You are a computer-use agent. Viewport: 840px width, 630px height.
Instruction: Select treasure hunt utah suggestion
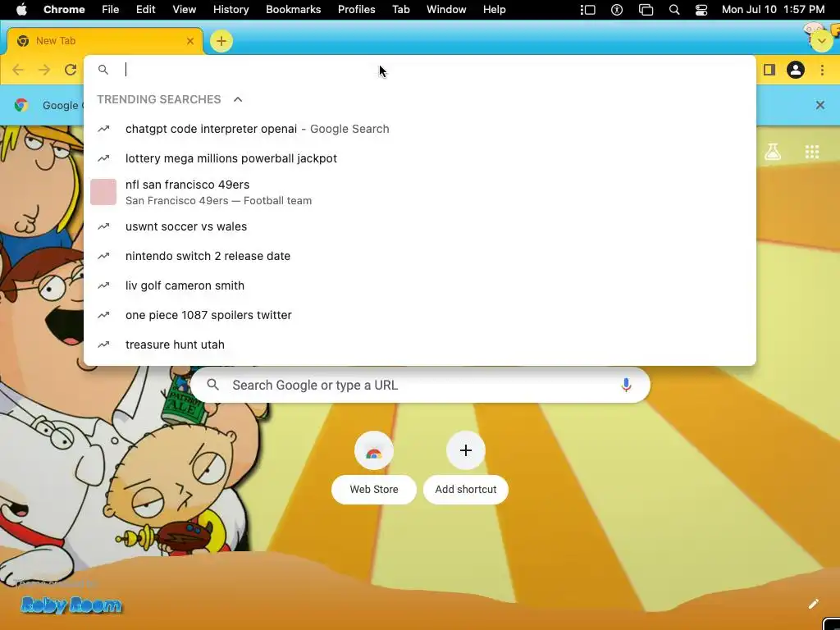tap(420, 345)
